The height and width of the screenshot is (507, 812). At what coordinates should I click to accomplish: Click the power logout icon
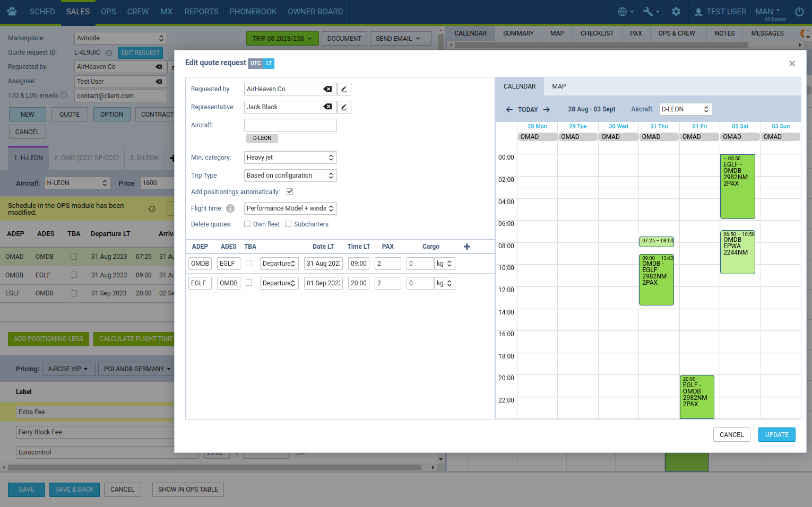coord(799,12)
